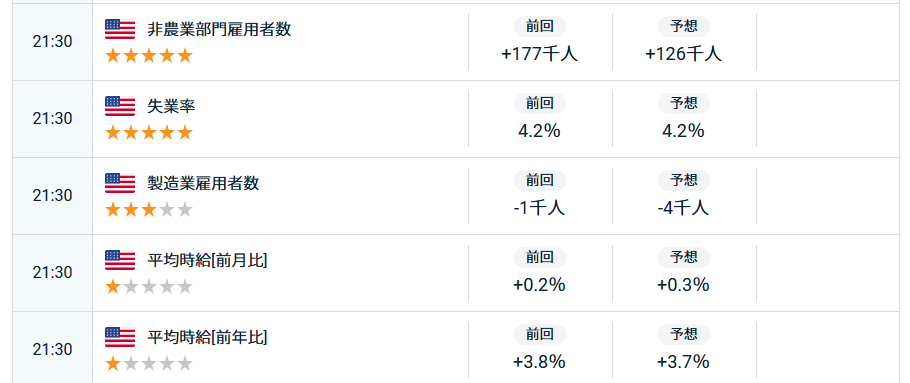The height and width of the screenshot is (383, 910).
Task: Click the +126千人 forecast value
Action: pyautogui.click(x=684, y=54)
